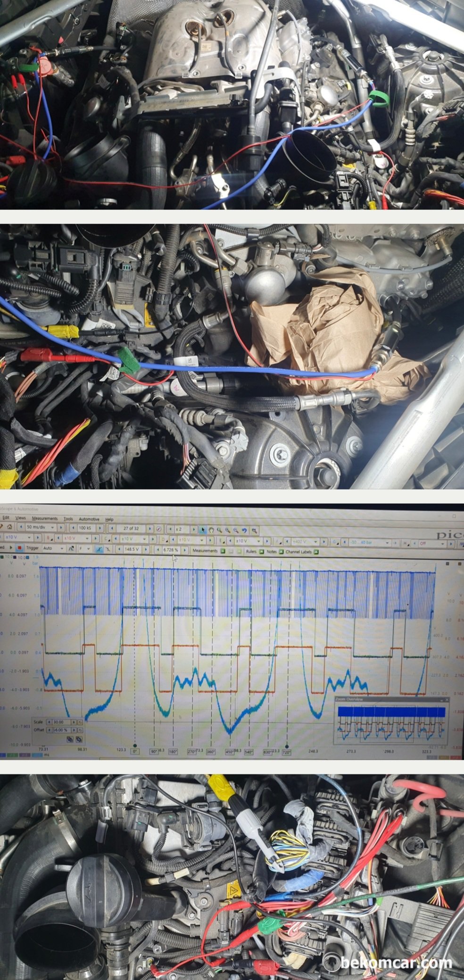Click the undo zoom arrow icon
The image size is (464, 980).
tap(244, 530)
